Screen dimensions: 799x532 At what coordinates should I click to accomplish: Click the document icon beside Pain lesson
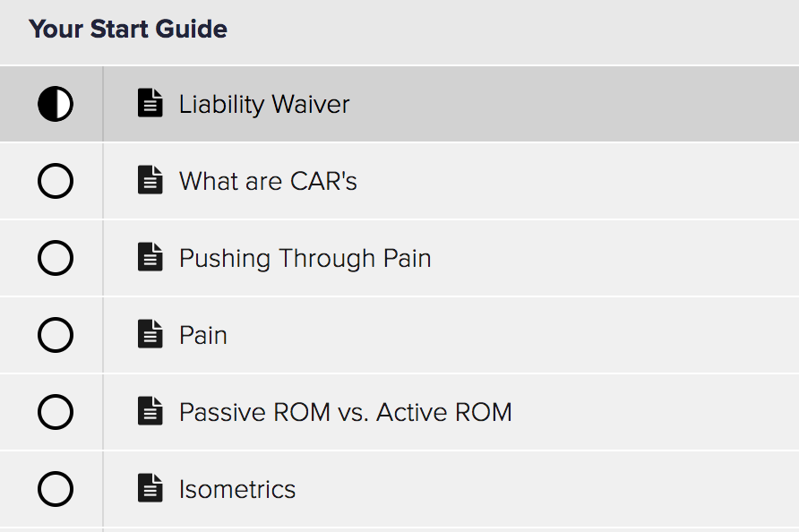click(150, 334)
